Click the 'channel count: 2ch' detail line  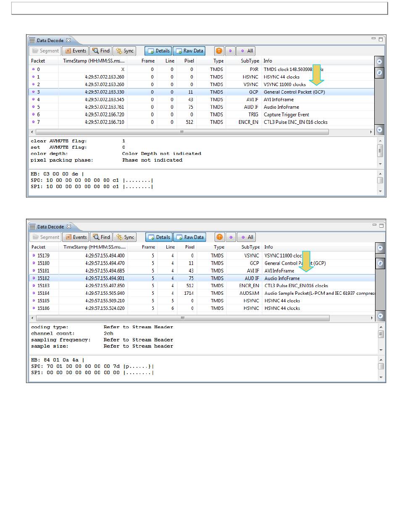click(x=72, y=333)
